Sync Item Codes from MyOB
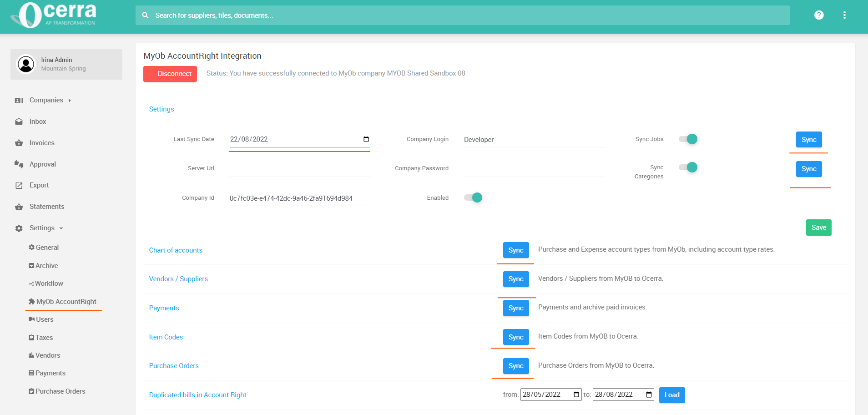Screen dimensions: 868x415 (516, 337)
